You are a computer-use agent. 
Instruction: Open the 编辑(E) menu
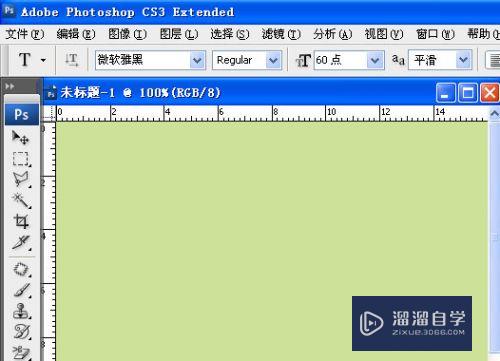coord(76,34)
